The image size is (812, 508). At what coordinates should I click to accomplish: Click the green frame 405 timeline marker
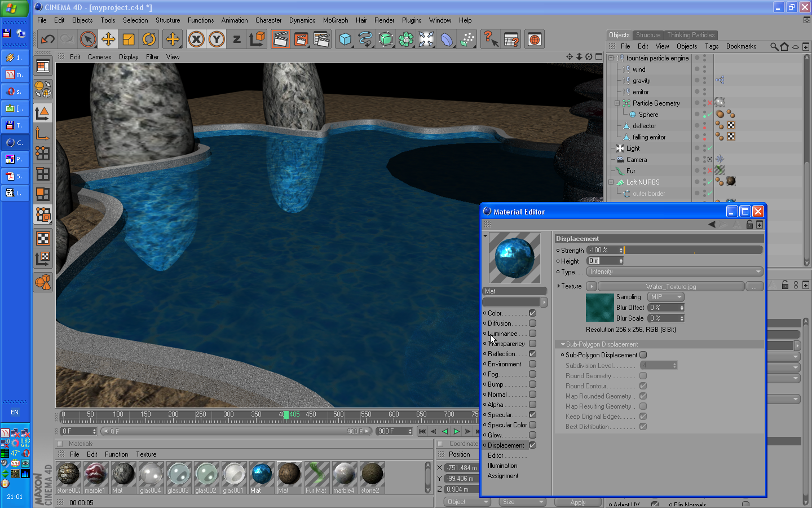point(286,415)
